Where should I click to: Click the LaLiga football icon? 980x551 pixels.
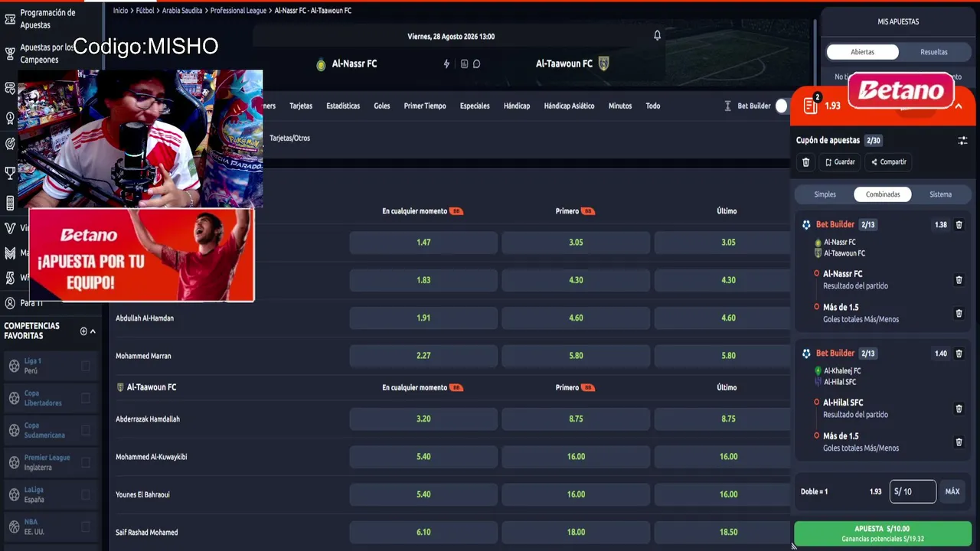tap(14, 494)
